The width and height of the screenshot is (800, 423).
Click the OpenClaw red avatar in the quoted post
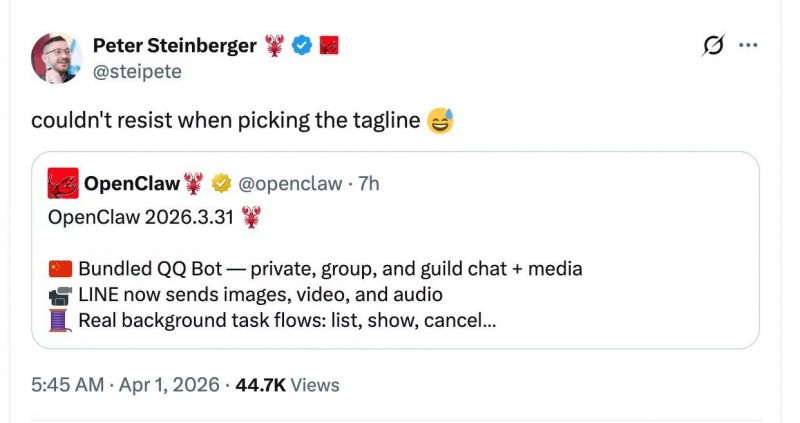pos(63,184)
